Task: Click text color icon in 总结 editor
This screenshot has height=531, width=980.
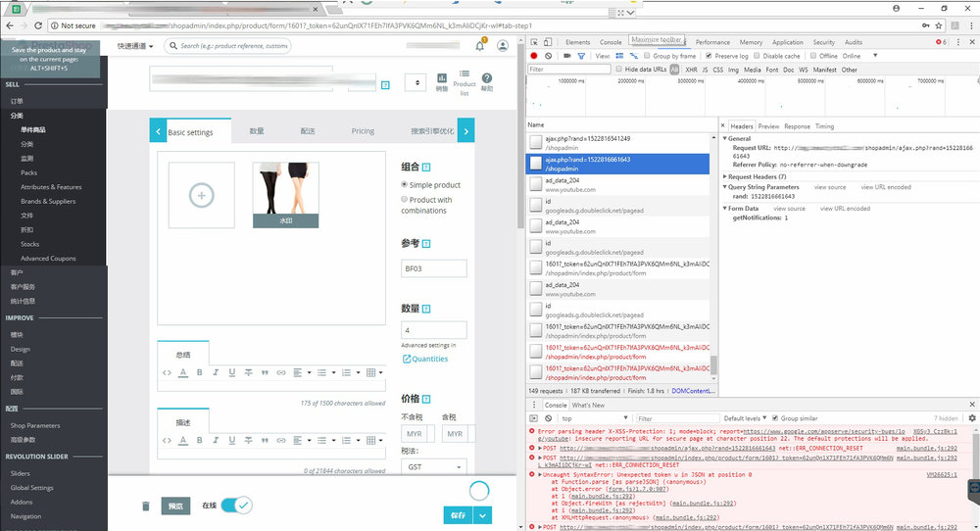Action: pyautogui.click(x=183, y=372)
